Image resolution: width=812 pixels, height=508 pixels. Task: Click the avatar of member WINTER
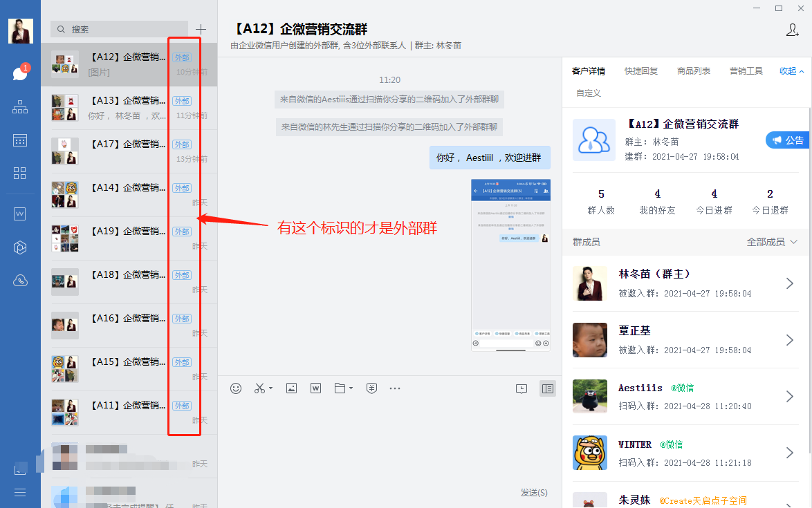590,453
